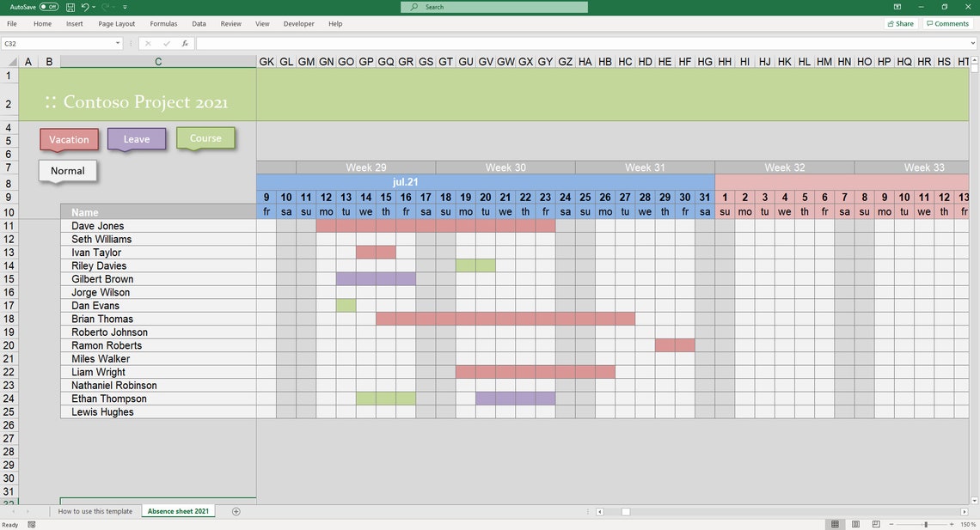Open the Insert Function (fx) icon
The image size is (980, 530).
(x=186, y=41)
